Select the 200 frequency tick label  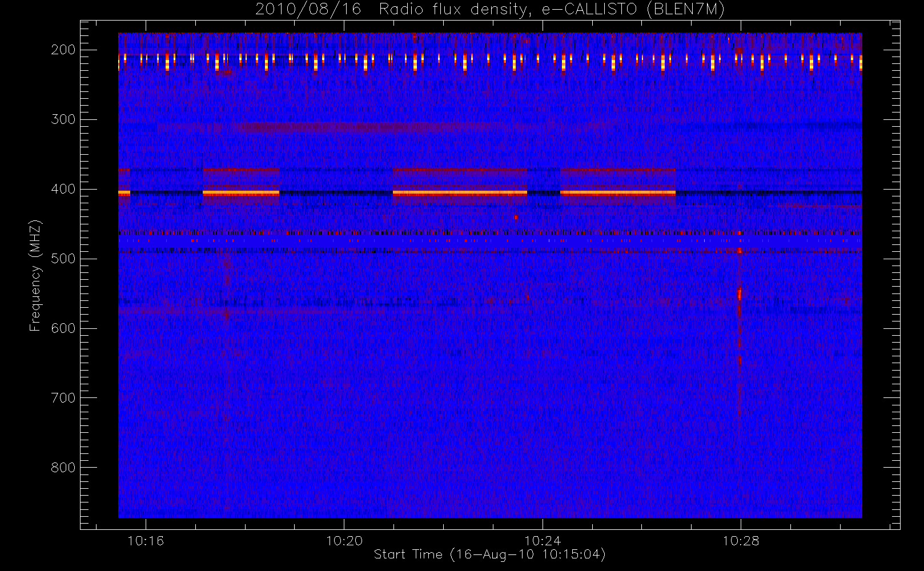63,50
